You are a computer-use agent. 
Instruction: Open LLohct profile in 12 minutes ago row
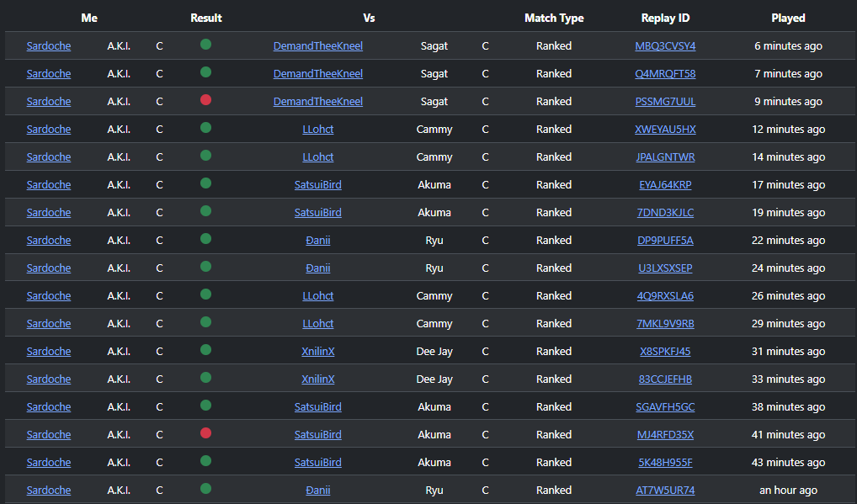(318, 130)
